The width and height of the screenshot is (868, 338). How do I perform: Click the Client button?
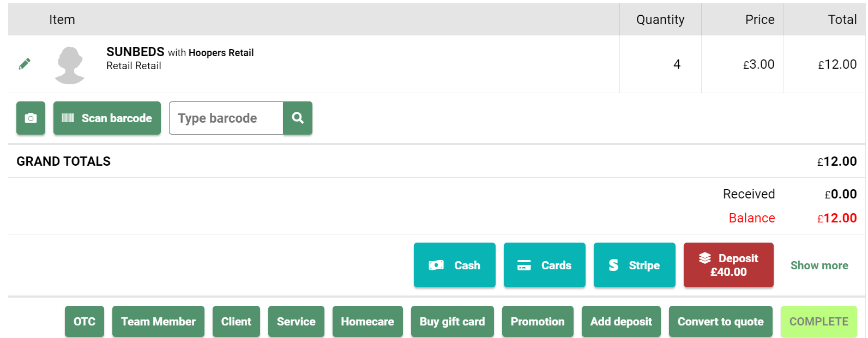pos(236,322)
